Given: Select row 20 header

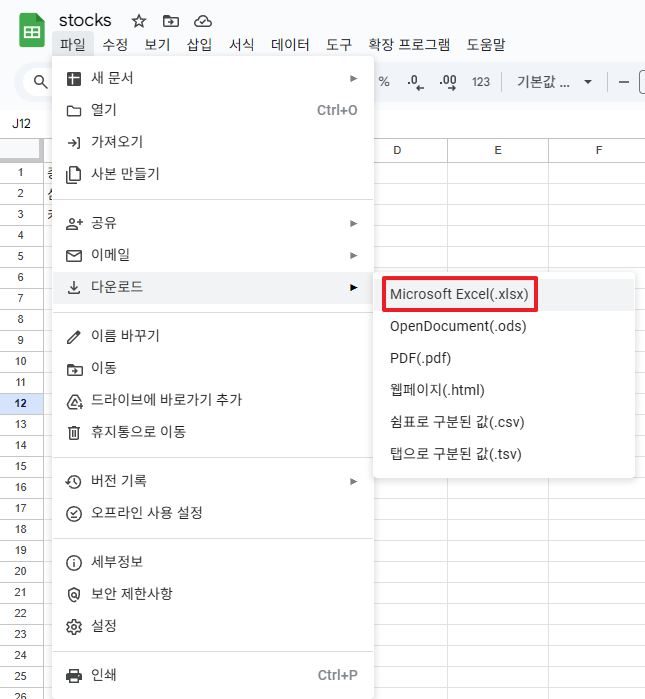Looking at the screenshot, I should click(21, 572).
